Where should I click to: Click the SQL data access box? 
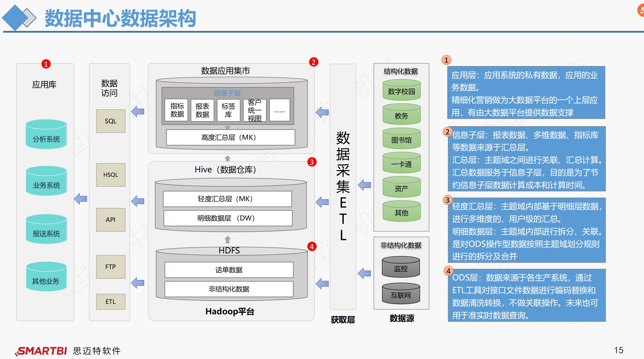point(111,121)
